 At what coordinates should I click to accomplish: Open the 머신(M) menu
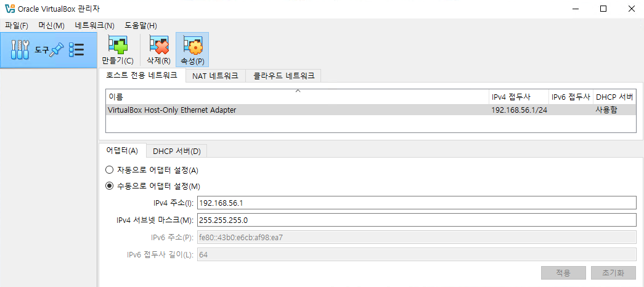[x=51, y=25]
